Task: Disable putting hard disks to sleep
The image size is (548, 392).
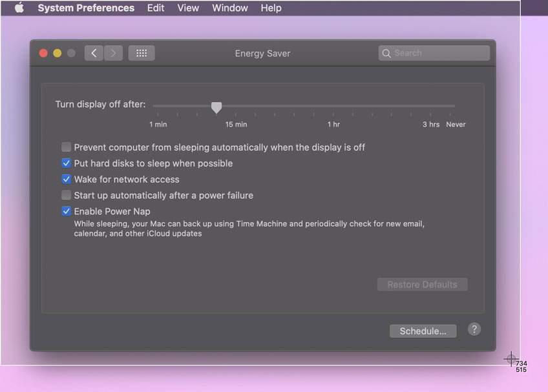Action: pos(66,163)
